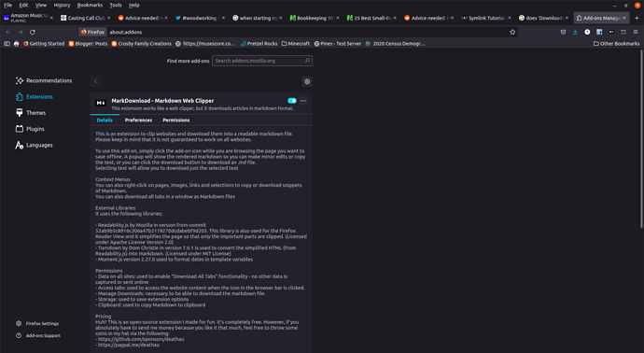The height and width of the screenshot is (353, 644).
Task: Expand the Minecraft bookmarks folder
Action: pos(296,44)
